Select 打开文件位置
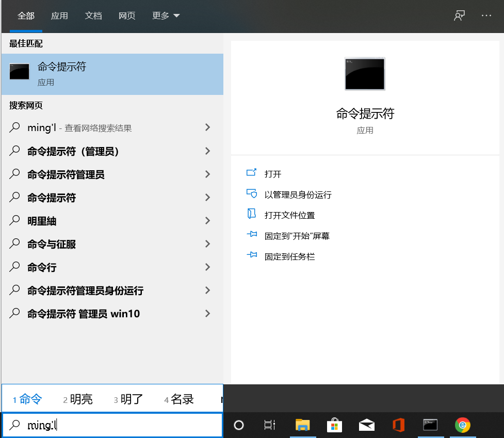The width and height of the screenshot is (504, 438). [x=289, y=215]
